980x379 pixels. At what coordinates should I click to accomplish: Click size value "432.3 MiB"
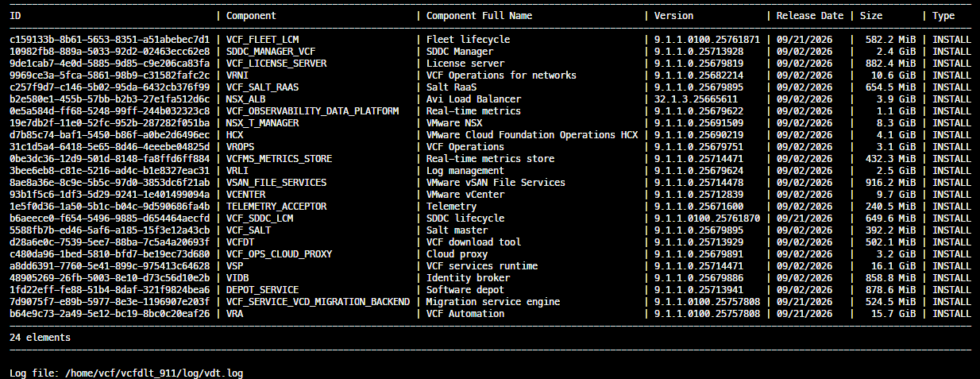890,159
